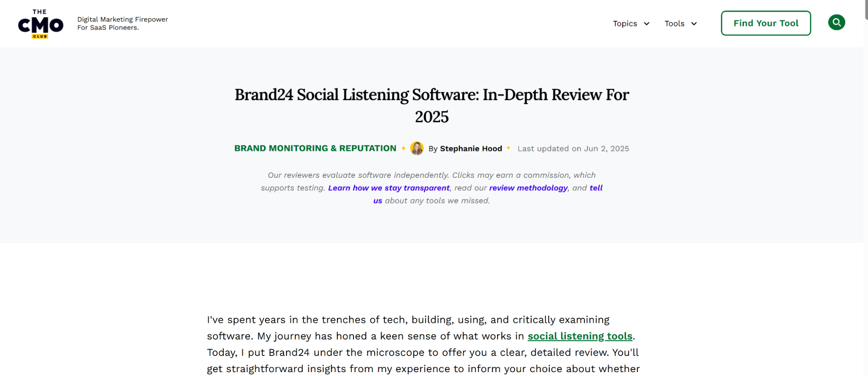Open the Tools navigation item

click(x=674, y=23)
